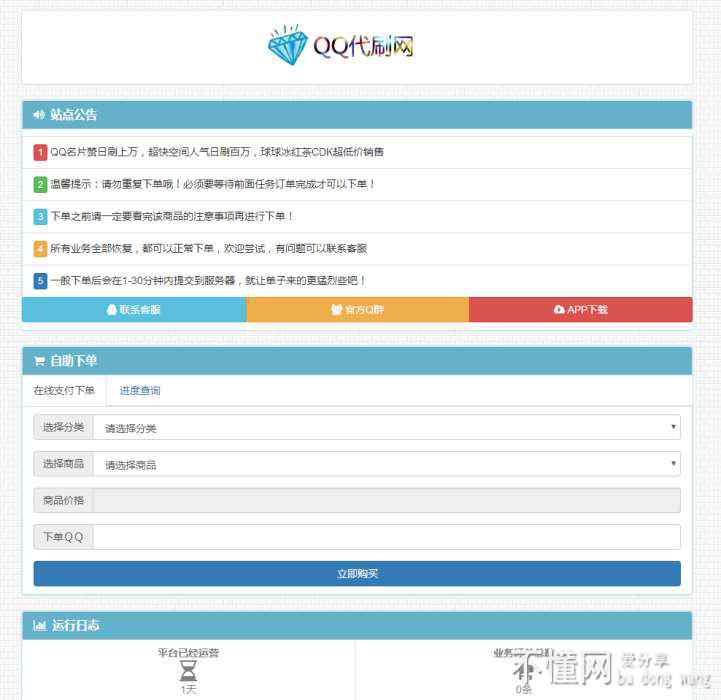
Task: Click the orange number 4 announcement badge
Action: (x=40, y=249)
